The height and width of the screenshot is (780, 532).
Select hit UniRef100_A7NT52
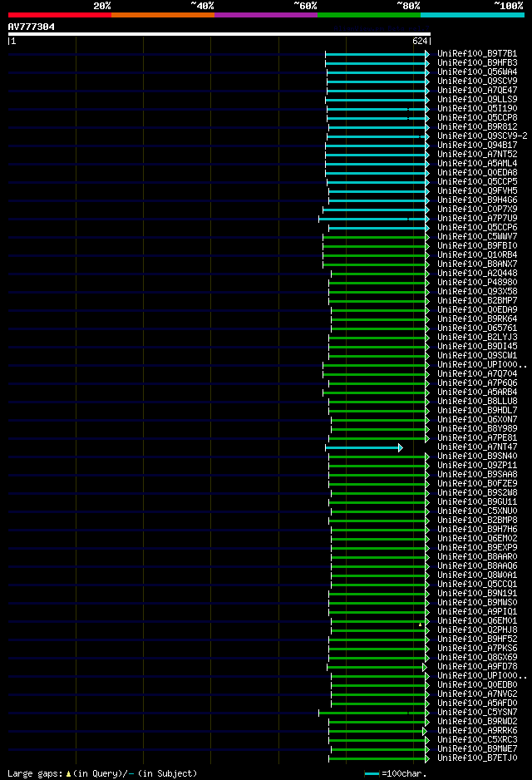(477, 154)
